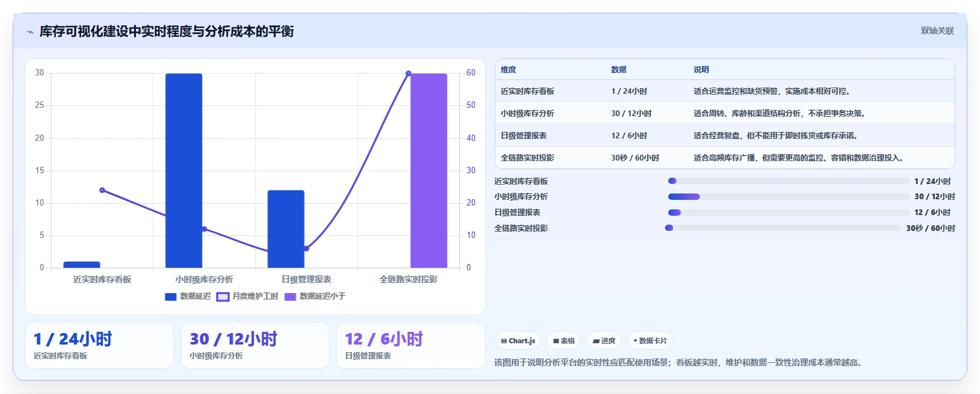Open the 30 / 12小时 data card
980x394 pixels.
(x=255, y=345)
